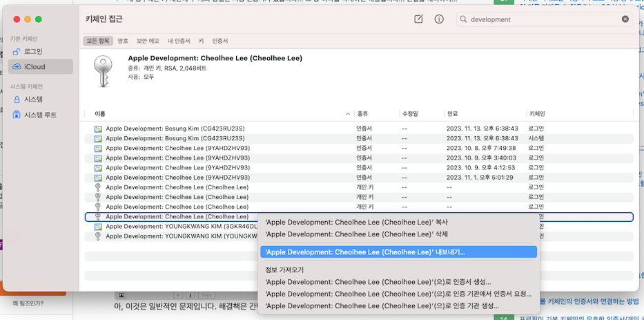
Task: Open 왜 팀즈인가? link in background window
Action: (x=28, y=303)
